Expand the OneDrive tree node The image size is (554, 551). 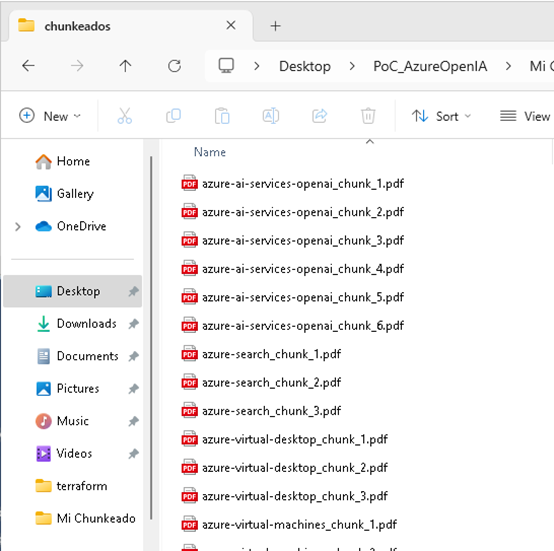[x=18, y=226]
